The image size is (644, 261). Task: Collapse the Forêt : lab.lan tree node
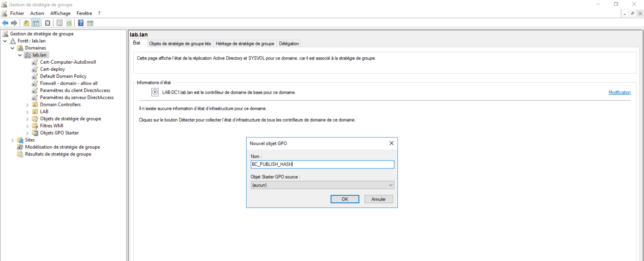click(x=5, y=41)
